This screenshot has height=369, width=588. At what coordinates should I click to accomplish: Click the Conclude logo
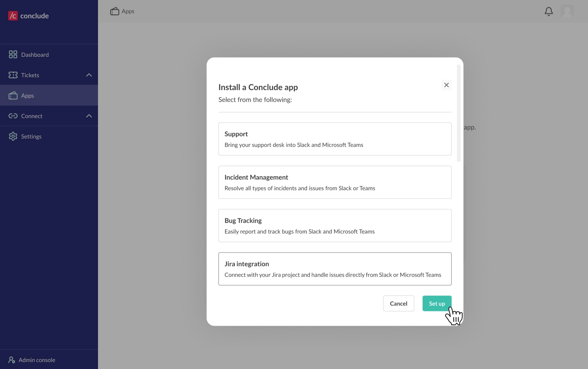click(x=28, y=16)
